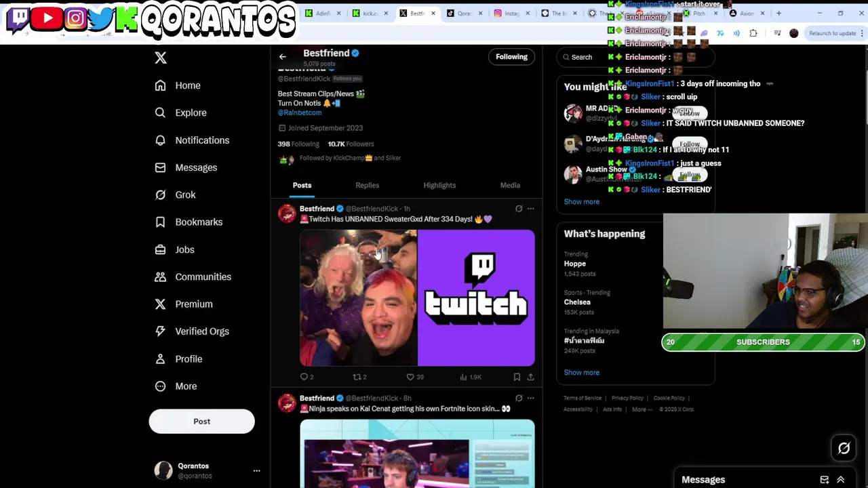Open more options on SweaterGxd post
The height and width of the screenshot is (488, 868).
pos(531,209)
